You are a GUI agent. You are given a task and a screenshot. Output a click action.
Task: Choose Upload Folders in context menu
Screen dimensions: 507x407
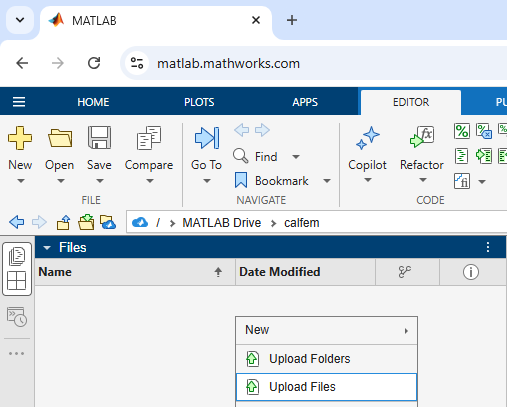tap(326, 359)
